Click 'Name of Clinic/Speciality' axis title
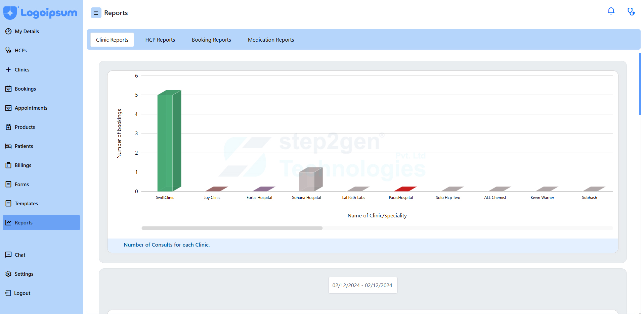The image size is (644, 314). [x=377, y=216]
